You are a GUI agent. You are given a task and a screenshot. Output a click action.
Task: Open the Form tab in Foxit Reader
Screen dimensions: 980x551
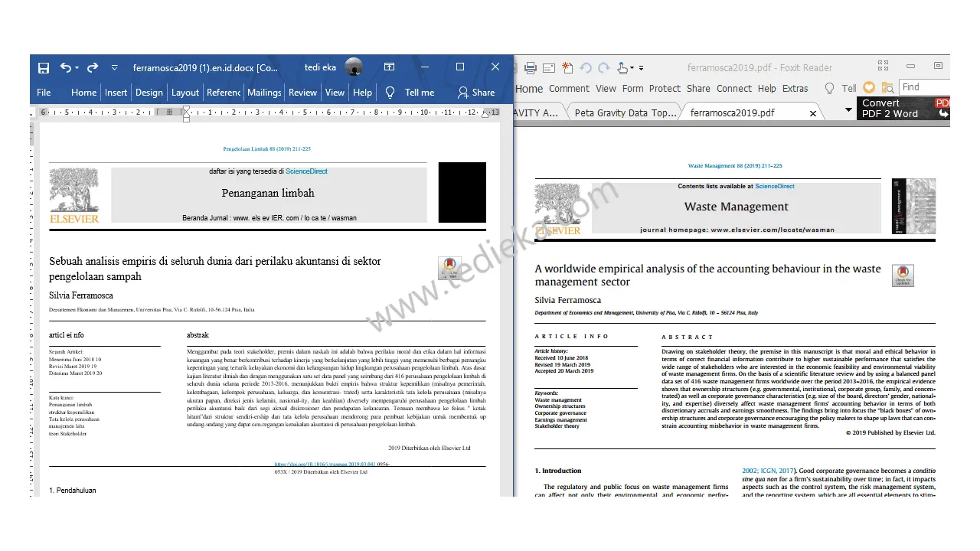tap(632, 89)
